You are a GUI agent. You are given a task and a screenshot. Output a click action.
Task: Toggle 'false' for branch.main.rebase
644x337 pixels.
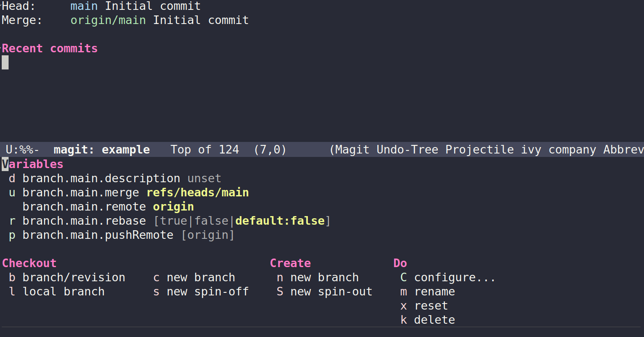click(211, 221)
